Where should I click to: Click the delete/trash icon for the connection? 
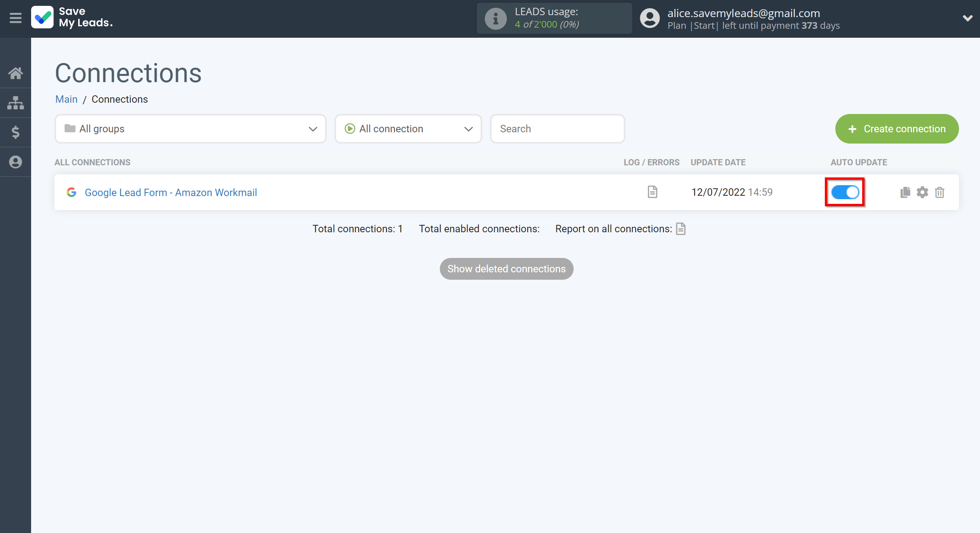pyautogui.click(x=939, y=192)
